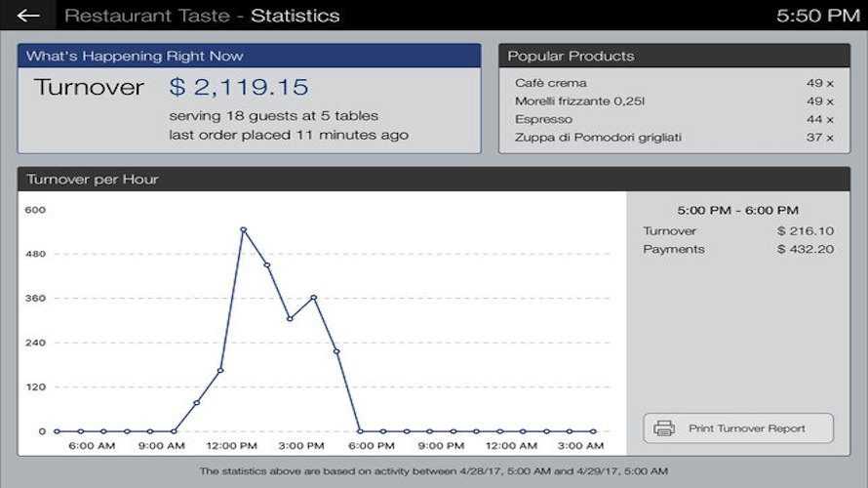The image size is (868, 488).
Task: Select the Morelli frizzante 0,25l row
Action: pos(674,102)
